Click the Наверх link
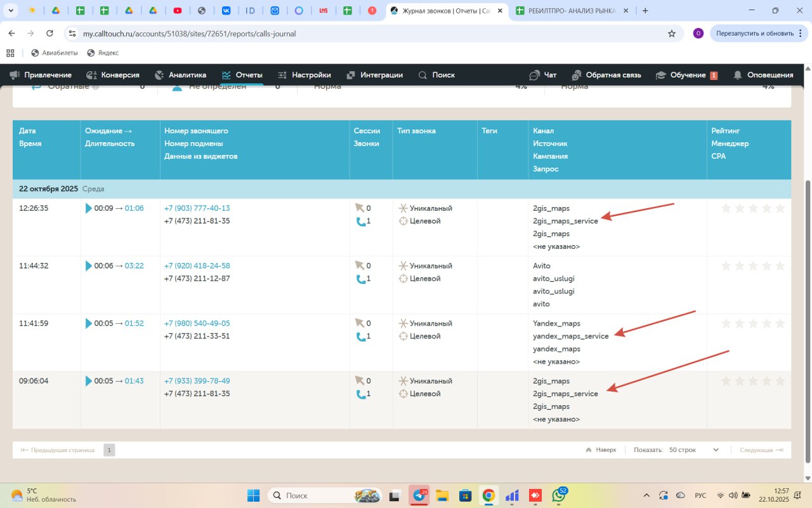Viewport: 812px width, 508px height. tap(601, 450)
